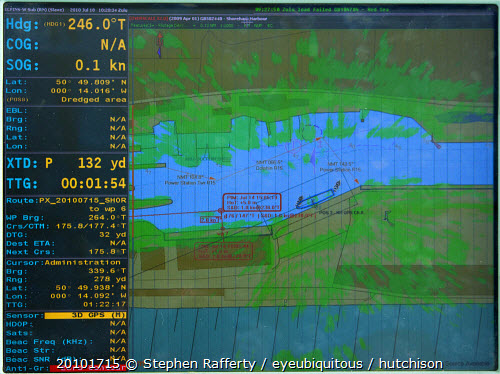Select the Dolphin R15 orange bearing marker
Image resolution: width=500 pixels, height=374 pixels.
(x=319, y=138)
